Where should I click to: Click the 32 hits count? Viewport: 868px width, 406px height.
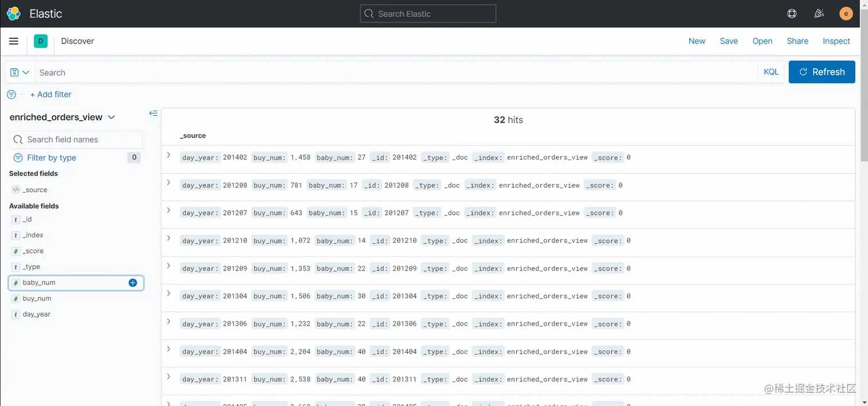pos(508,120)
